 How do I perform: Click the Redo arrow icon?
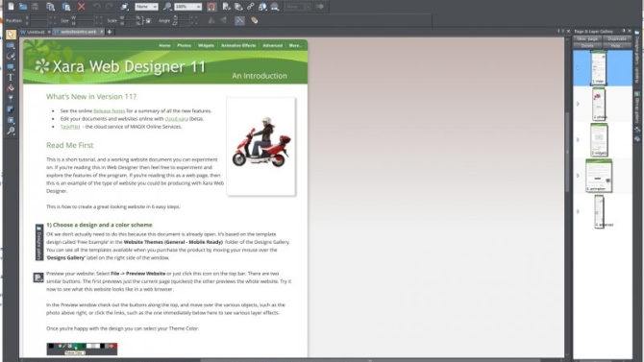(x=110, y=7)
